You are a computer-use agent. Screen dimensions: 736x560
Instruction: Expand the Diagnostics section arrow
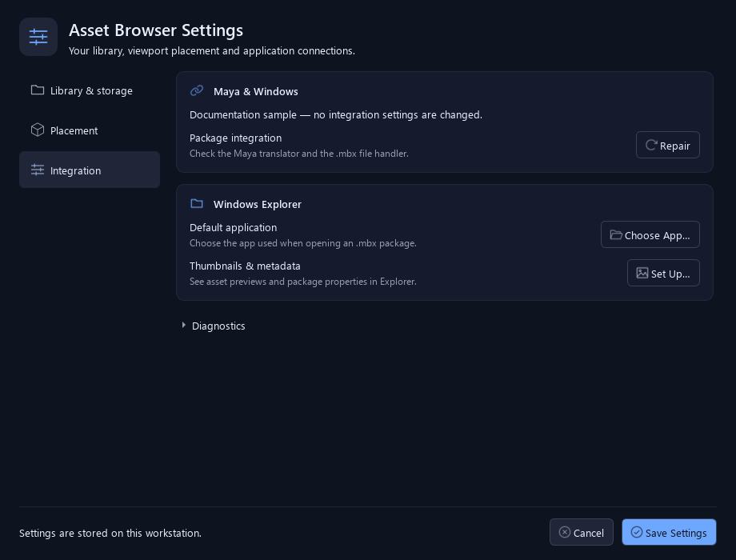click(183, 326)
